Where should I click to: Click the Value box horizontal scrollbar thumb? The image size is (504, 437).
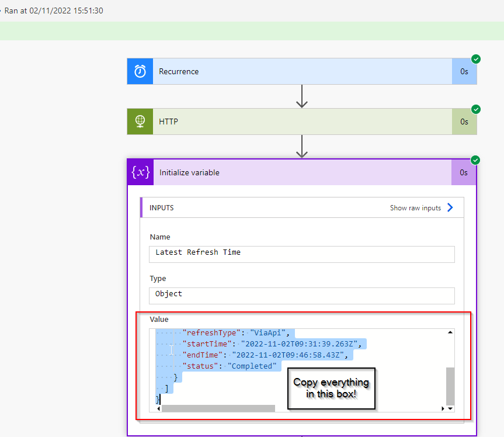217,408
